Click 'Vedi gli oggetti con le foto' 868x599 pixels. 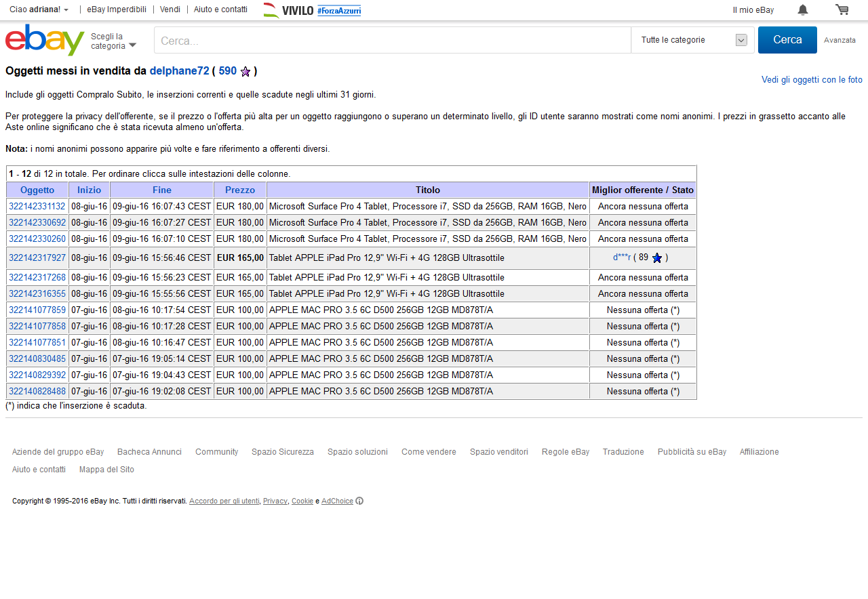pyautogui.click(x=812, y=79)
